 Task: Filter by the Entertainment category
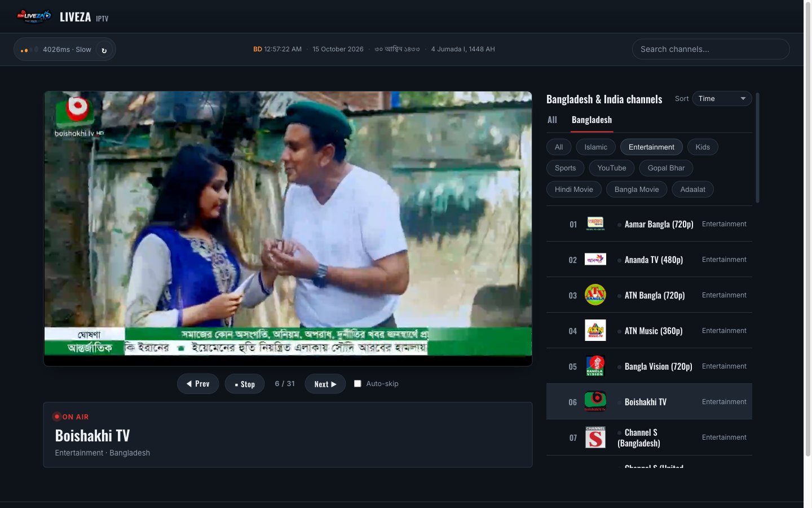tap(651, 147)
